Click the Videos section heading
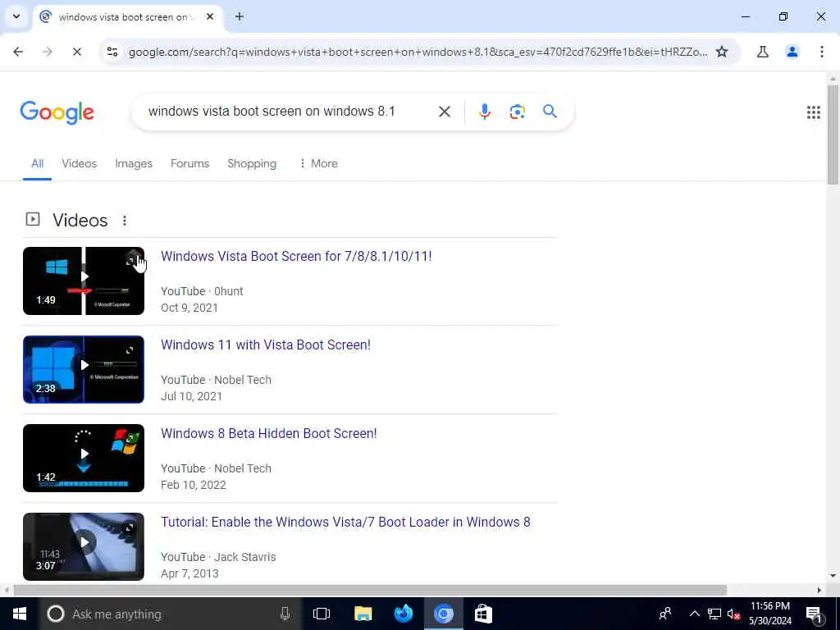 click(x=80, y=220)
